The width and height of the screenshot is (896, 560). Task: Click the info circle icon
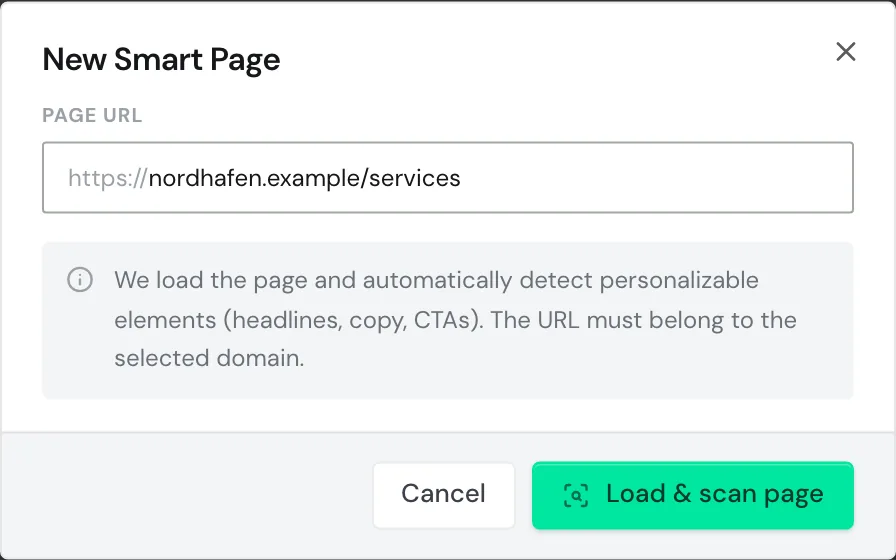(80, 280)
